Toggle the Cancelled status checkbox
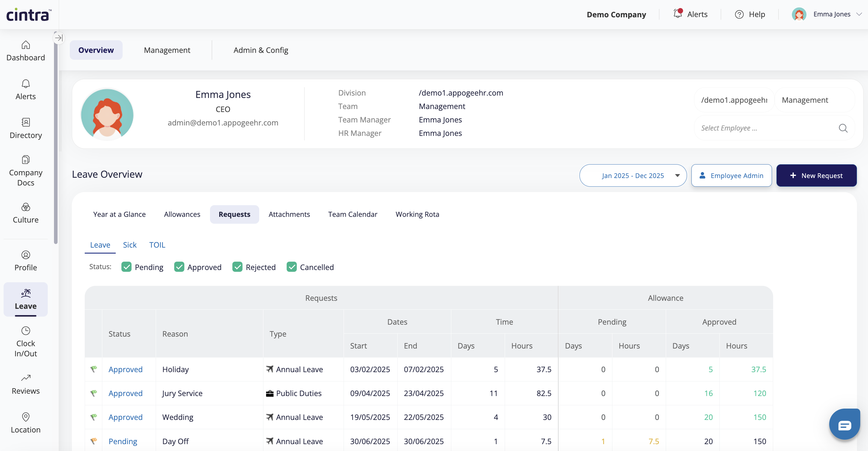The width and height of the screenshot is (868, 451). (291, 267)
